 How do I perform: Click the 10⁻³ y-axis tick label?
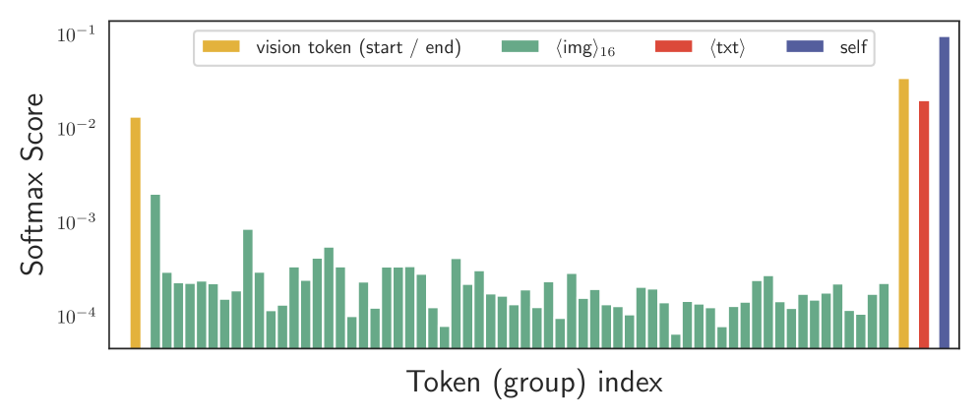tap(75, 222)
